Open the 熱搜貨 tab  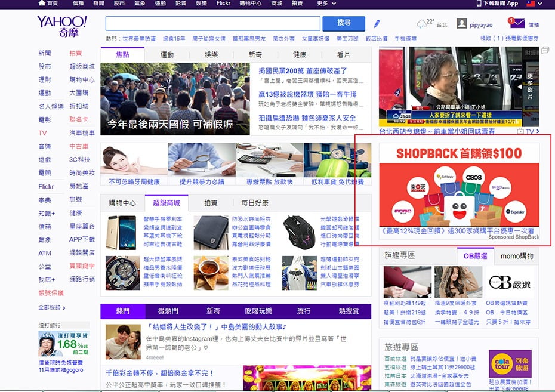tap(349, 311)
